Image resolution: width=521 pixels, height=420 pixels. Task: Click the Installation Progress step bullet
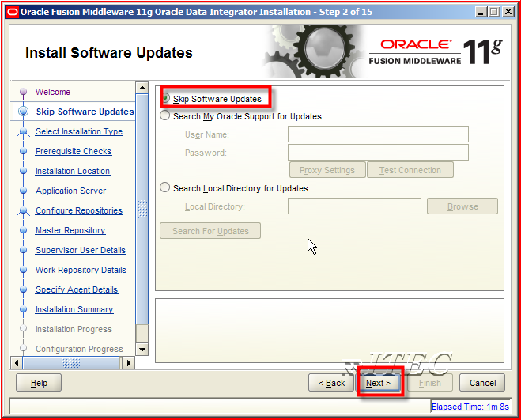23,328
